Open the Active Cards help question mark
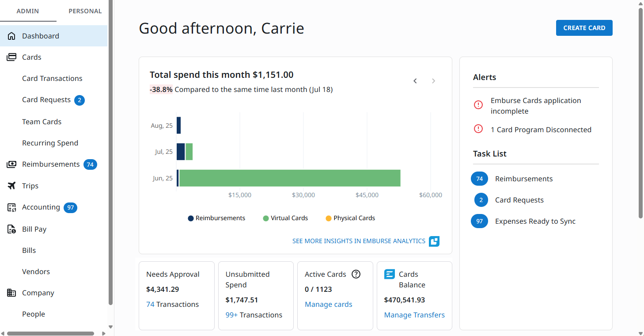644x336 pixels. (356, 274)
